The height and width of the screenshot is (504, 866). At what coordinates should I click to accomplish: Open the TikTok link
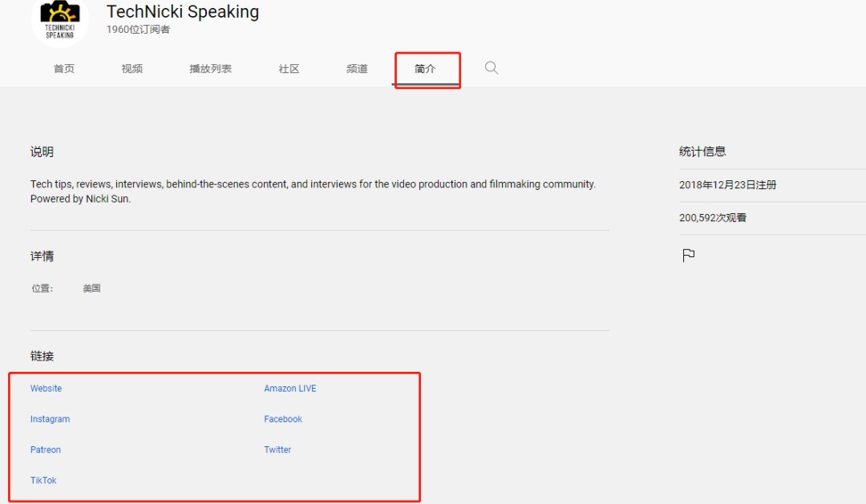(x=43, y=480)
